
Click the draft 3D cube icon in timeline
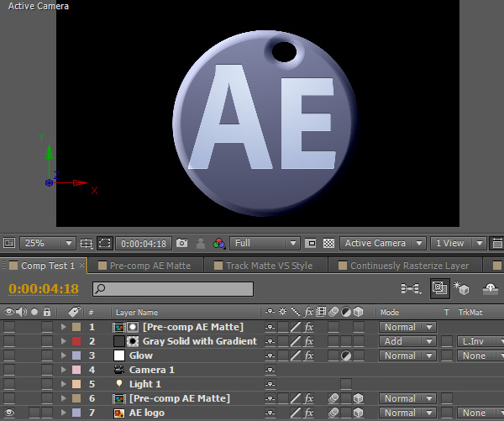pyautogui.click(x=461, y=289)
